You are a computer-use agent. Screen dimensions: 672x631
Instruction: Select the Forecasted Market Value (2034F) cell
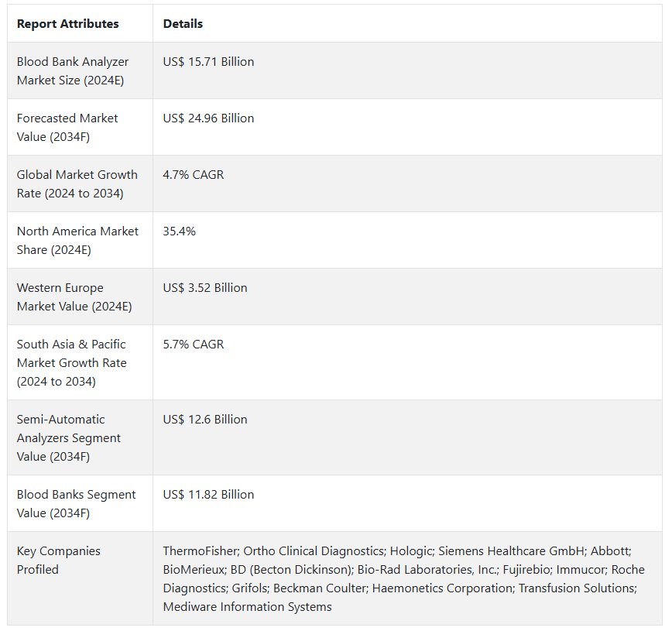click(x=67, y=127)
